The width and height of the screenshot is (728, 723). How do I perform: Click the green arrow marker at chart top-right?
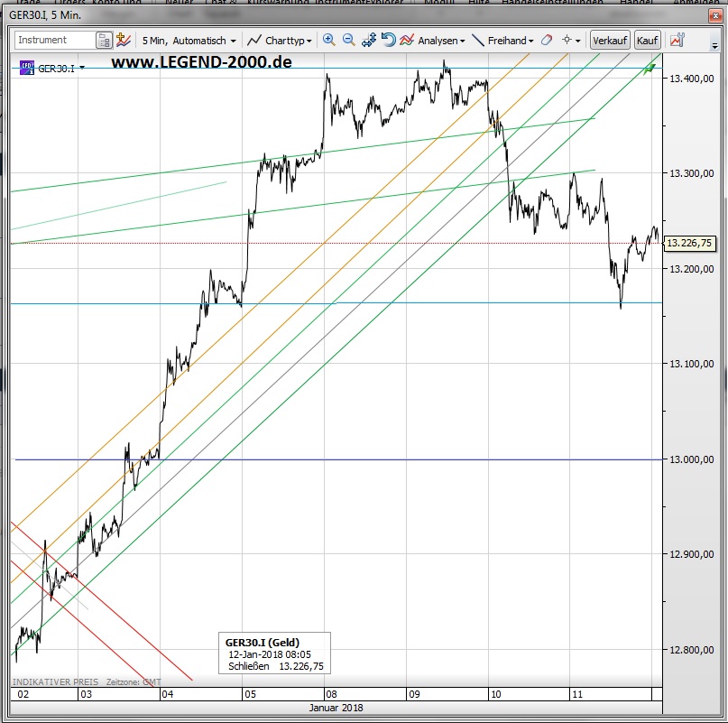649,69
